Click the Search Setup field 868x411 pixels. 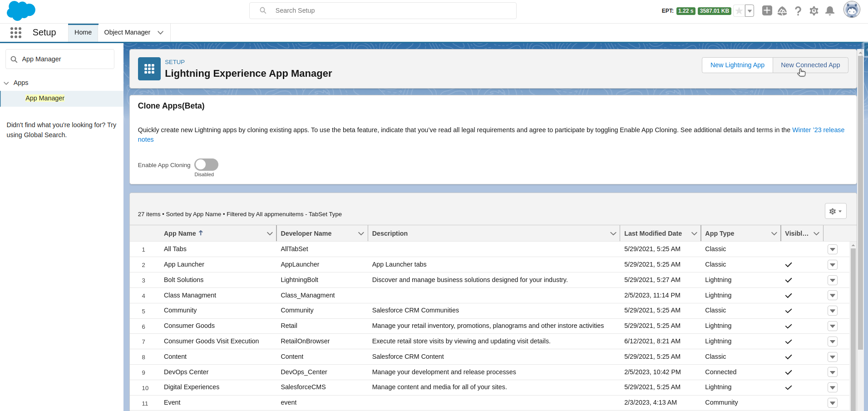[383, 10]
